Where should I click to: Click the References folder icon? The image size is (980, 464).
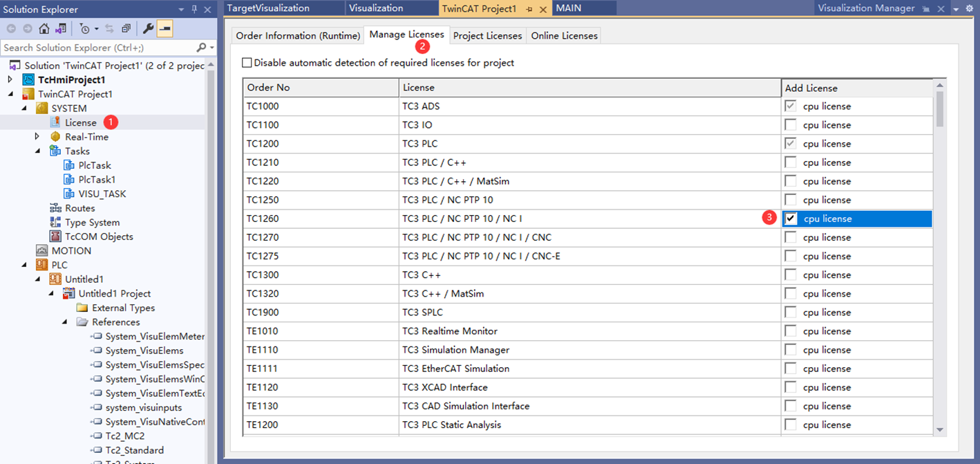82,322
